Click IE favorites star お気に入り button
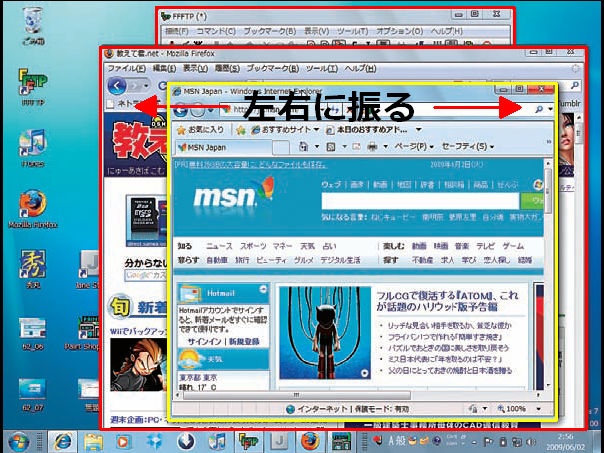 tap(200, 130)
